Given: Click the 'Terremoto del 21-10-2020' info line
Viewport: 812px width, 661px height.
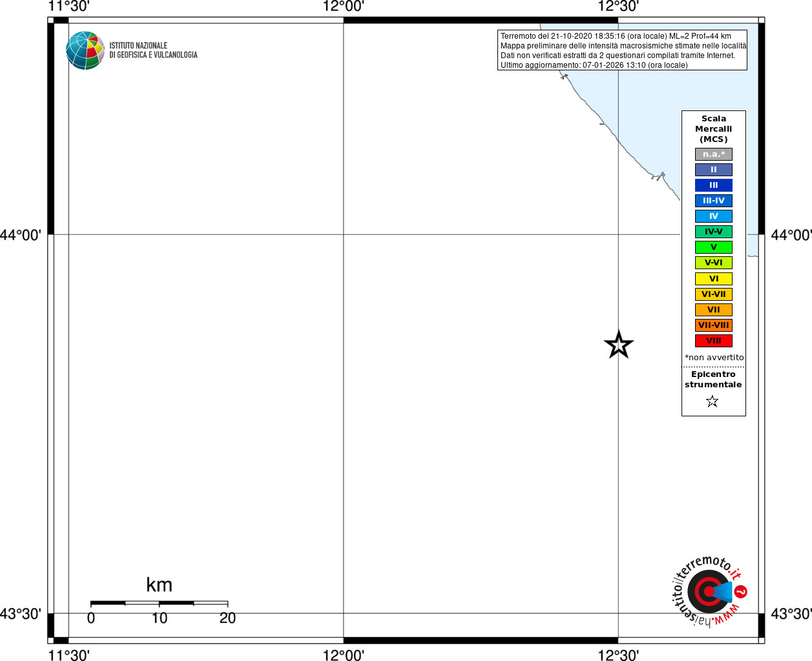Looking at the screenshot, I should (616, 36).
